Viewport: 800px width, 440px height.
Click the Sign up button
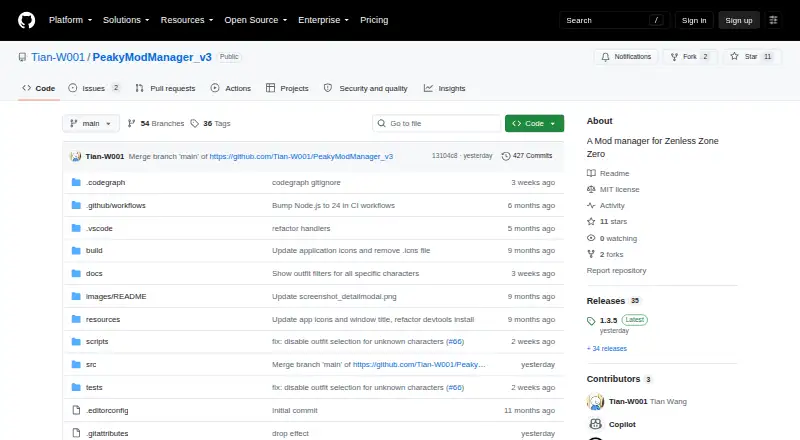[739, 20]
